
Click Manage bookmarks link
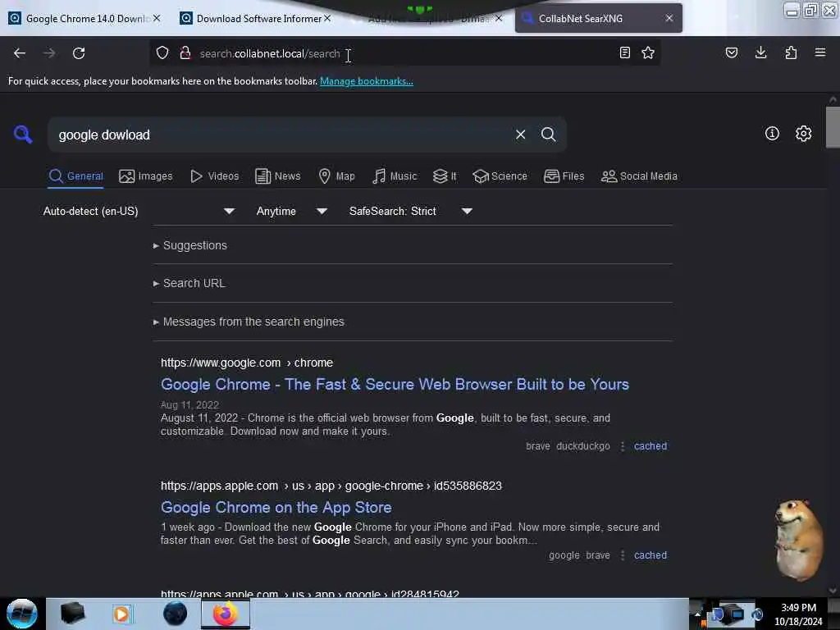tap(367, 81)
